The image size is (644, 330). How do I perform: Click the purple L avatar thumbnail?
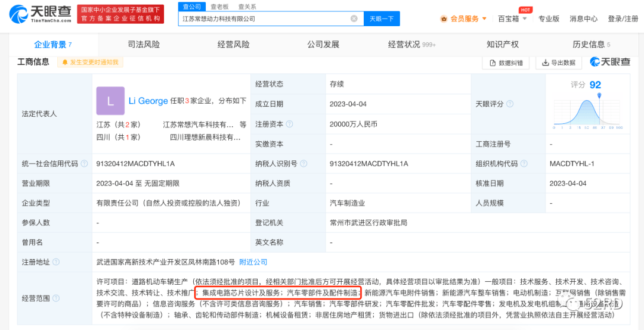(x=110, y=101)
